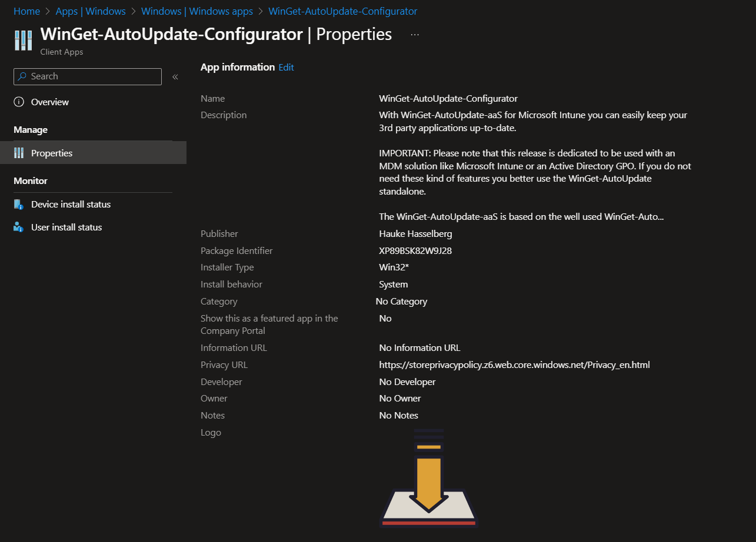The height and width of the screenshot is (542, 756).
Task: Click the User install status icon
Action: 19,227
